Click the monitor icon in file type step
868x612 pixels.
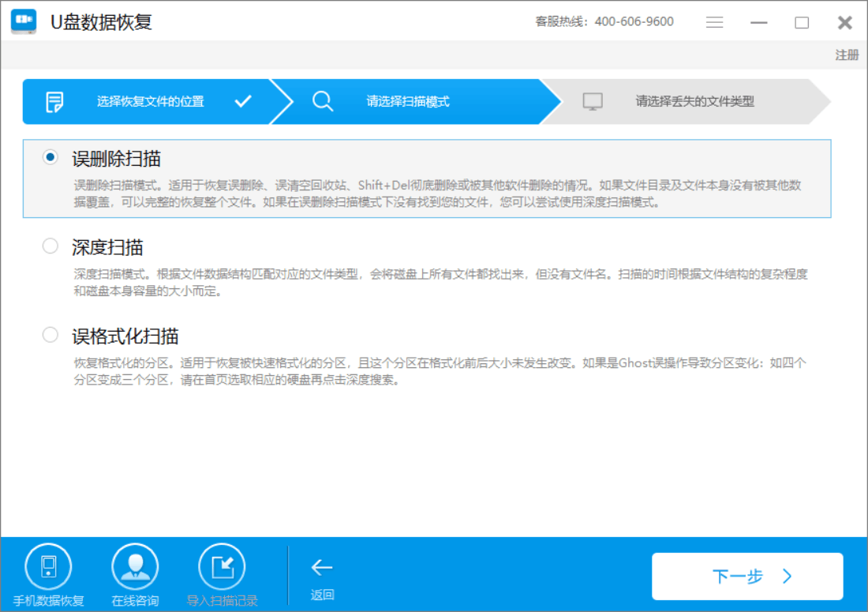(593, 101)
